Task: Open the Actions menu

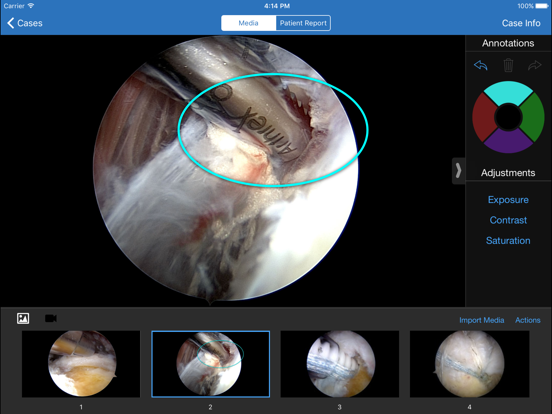Action: click(x=527, y=320)
